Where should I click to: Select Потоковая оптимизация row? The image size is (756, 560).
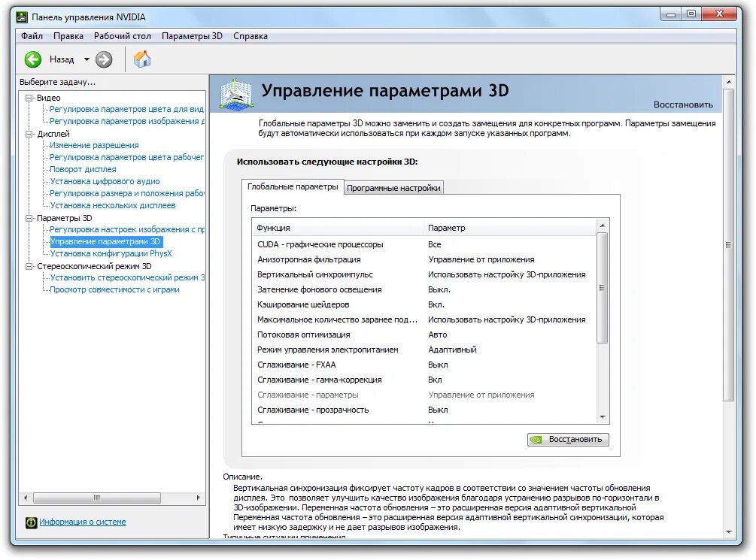pyautogui.click(x=424, y=335)
